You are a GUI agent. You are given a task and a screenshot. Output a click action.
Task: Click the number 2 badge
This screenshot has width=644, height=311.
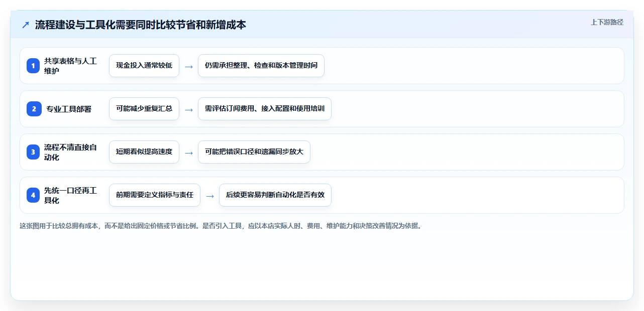click(33, 109)
